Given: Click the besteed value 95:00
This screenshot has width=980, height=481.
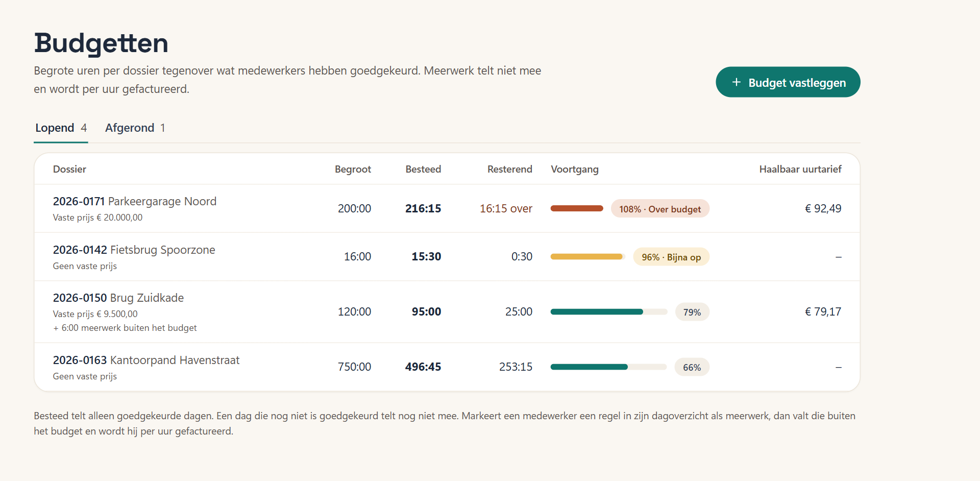Looking at the screenshot, I should click(426, 311).
